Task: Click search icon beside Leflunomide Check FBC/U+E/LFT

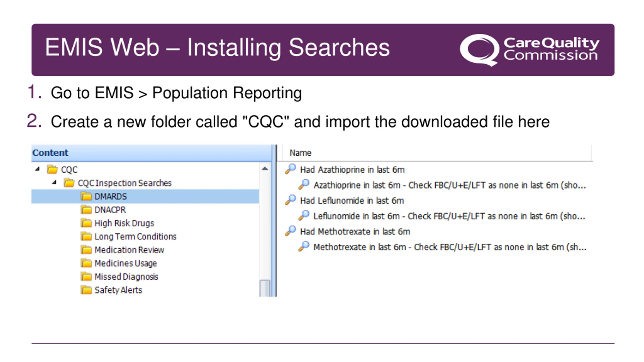Action: point(304,215)
